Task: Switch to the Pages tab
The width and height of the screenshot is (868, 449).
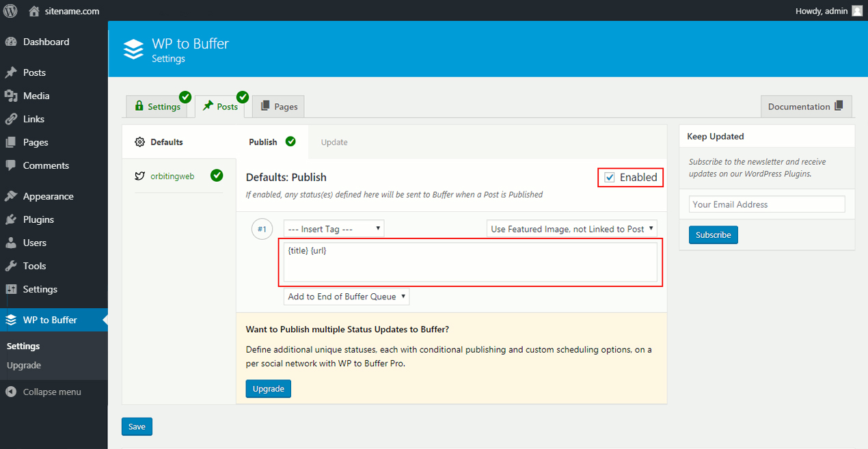Action: click(278, 107)
